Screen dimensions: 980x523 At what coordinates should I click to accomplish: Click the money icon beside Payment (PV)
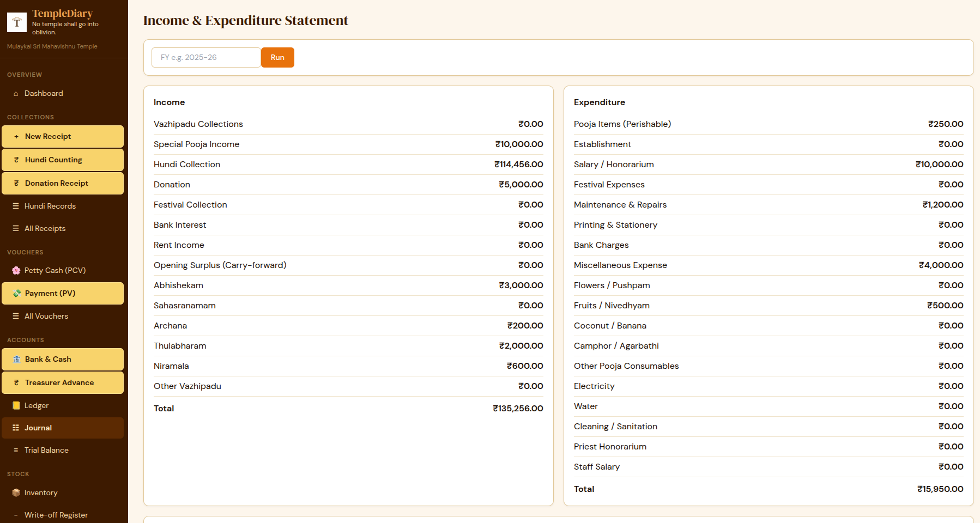click(x=17, y=293)
